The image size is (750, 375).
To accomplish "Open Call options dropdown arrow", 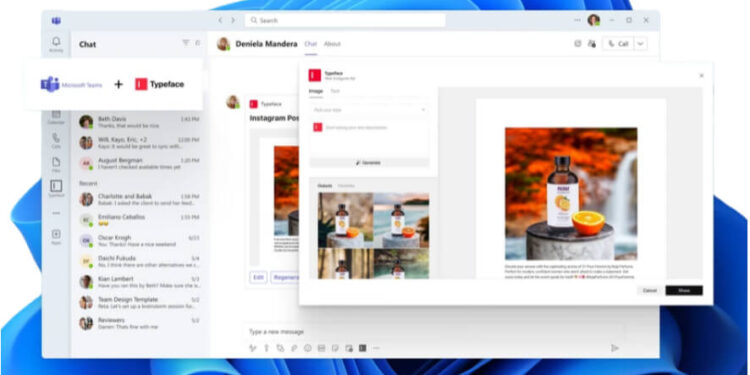I will pos(640,44).
